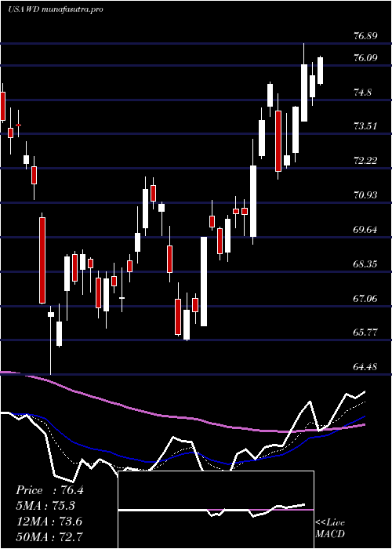Click the 73.51 price axis label
Viewport: 392px width, 549px height.
coord(365,126)
